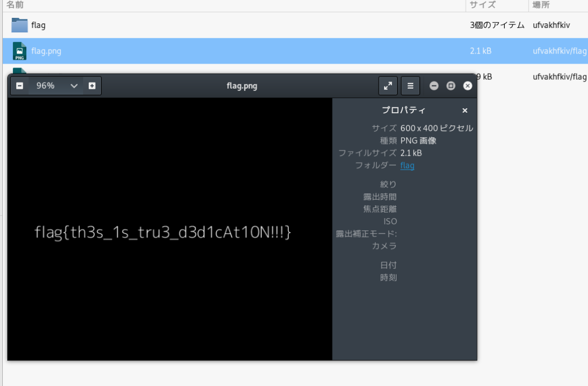This screenshot has width=588, height=386.
Task: Sort by 場所 column header
Action: click(541, 5)
